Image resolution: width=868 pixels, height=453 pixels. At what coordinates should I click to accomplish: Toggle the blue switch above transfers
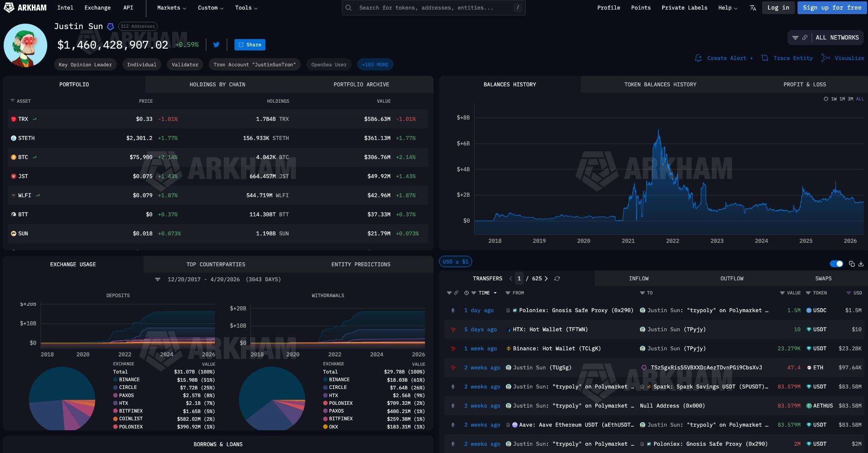coord(836,264)
